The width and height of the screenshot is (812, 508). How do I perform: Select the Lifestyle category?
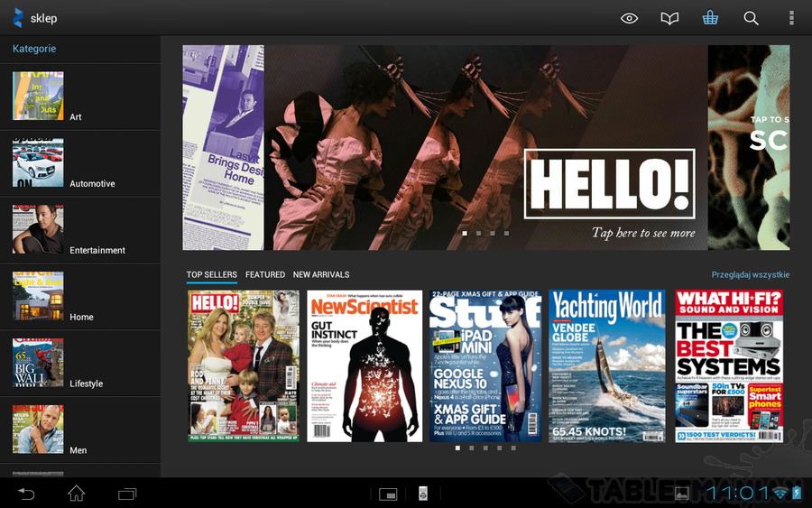80,364
